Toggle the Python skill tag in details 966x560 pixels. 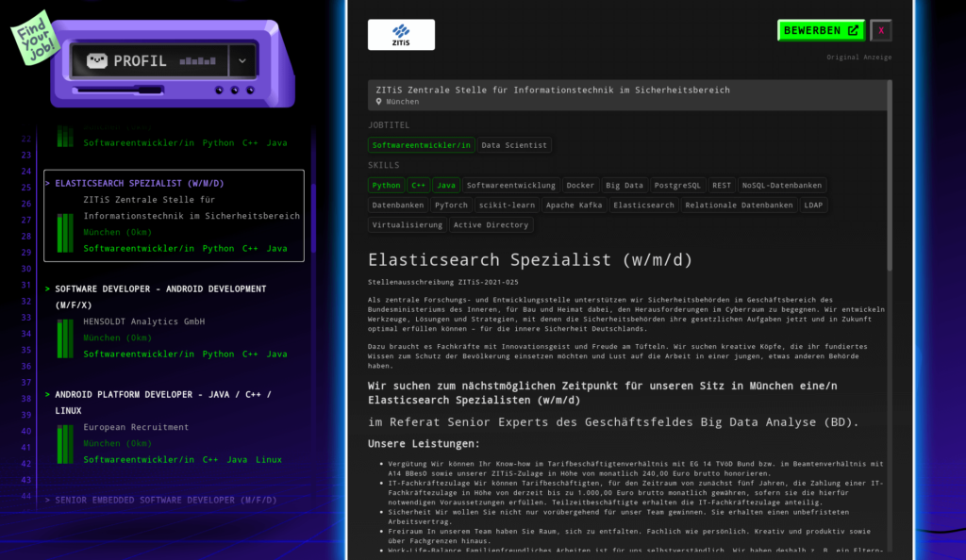[386, 185]
